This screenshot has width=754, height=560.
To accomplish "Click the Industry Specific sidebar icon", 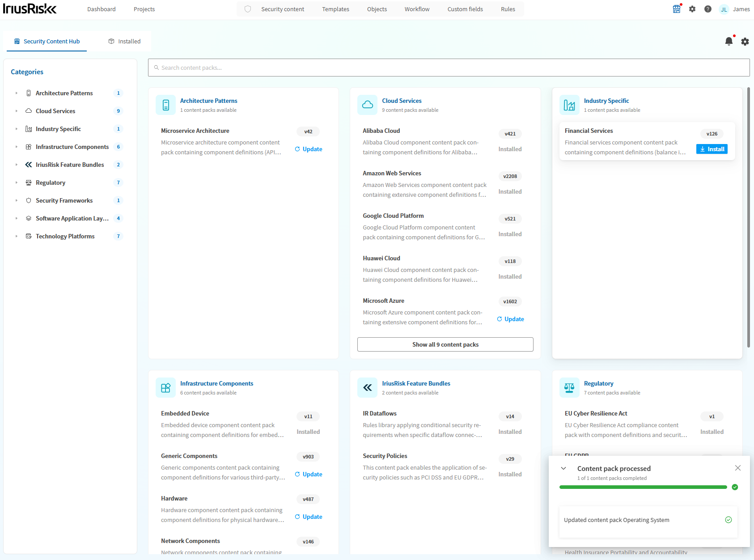I will (29, 129).
